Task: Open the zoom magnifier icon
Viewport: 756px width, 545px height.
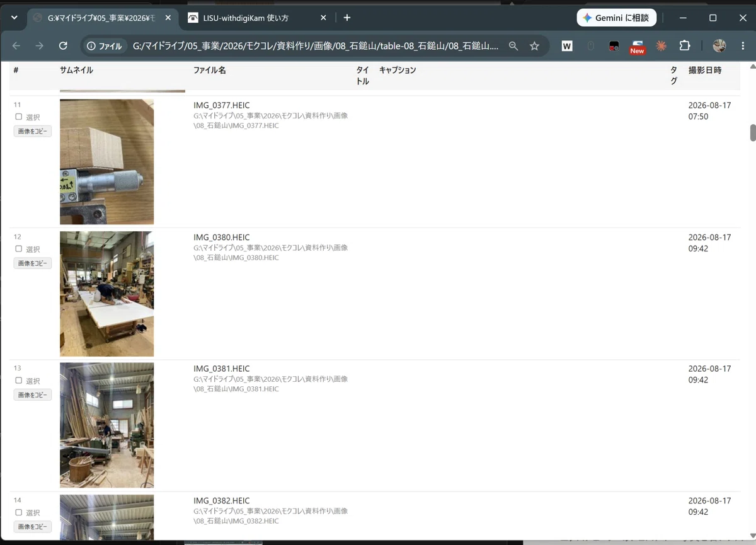Action: tap(513, 46)
